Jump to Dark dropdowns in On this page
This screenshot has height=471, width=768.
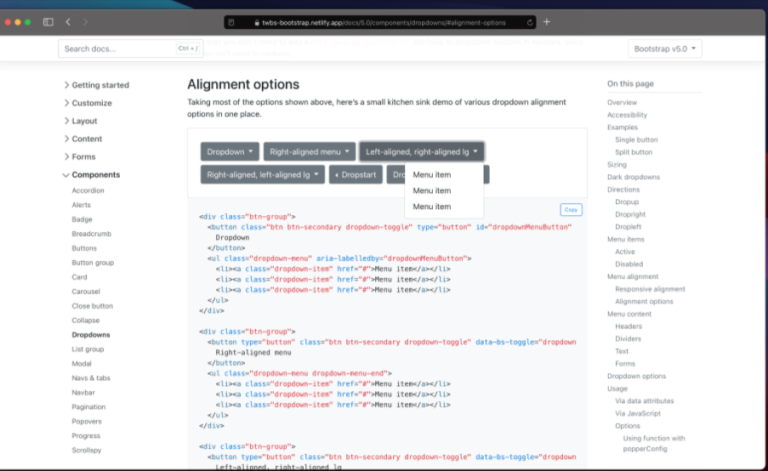(633, 177)
